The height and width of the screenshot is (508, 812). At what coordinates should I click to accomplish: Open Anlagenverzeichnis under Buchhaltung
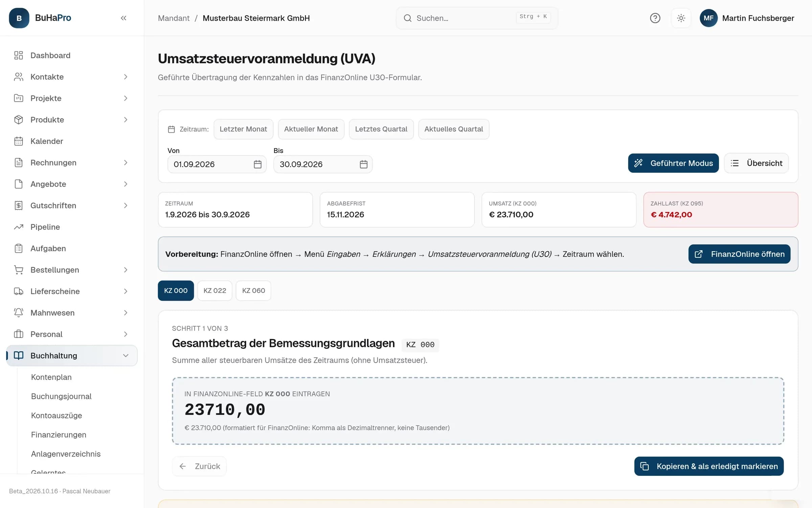tap(66, 454)
